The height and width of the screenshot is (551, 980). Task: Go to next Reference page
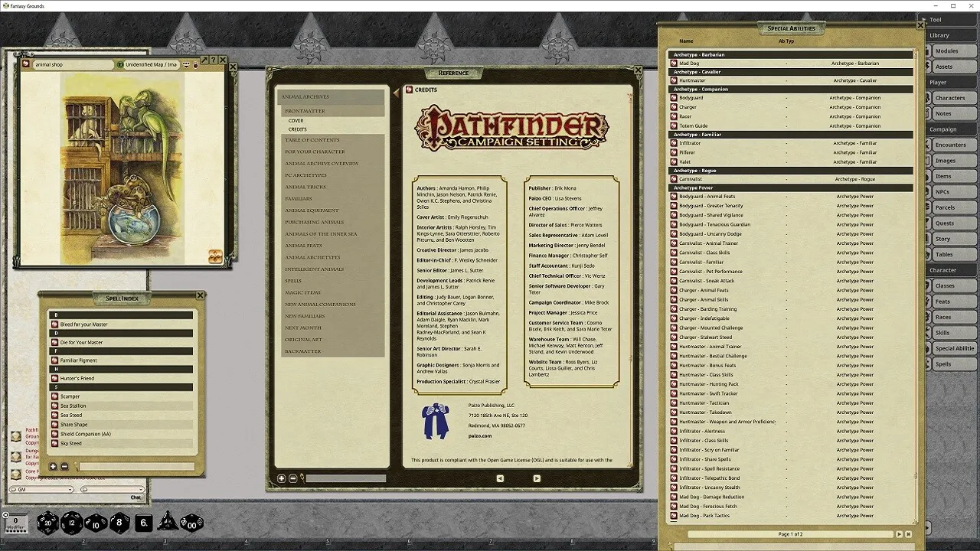pyautogui.click(x=537, y=478)
